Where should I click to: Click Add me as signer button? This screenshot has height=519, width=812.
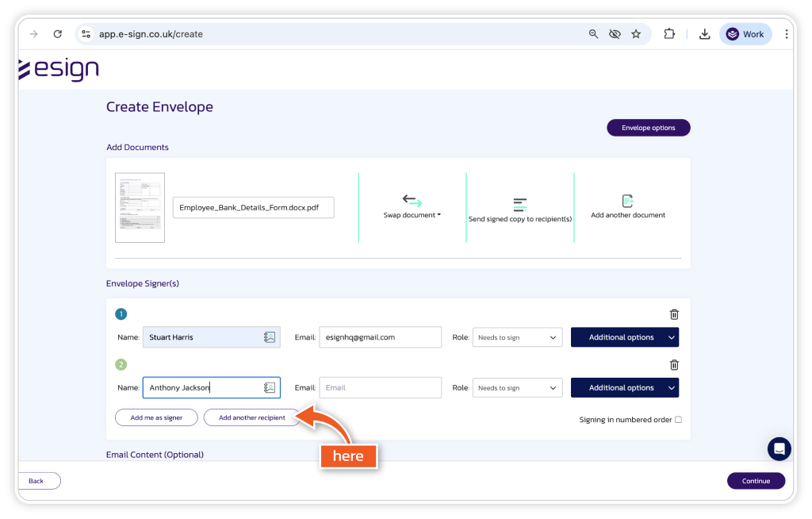pos(156,417)
